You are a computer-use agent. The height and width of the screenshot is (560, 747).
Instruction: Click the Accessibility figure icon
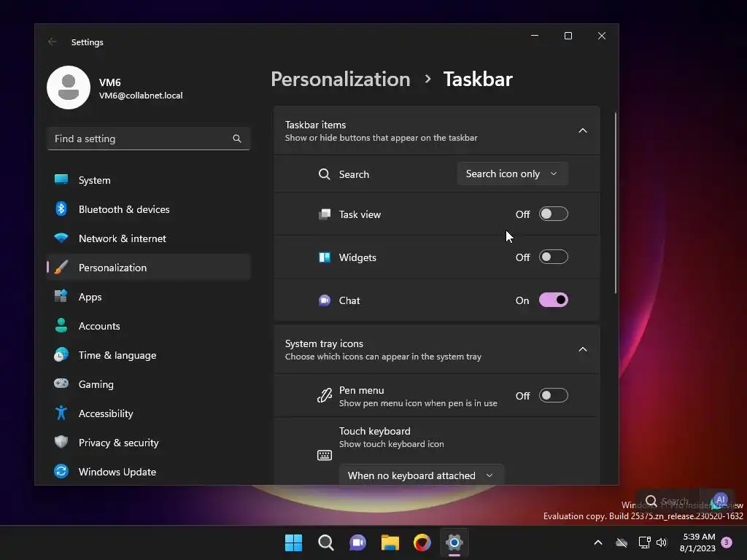coord(61,413)
